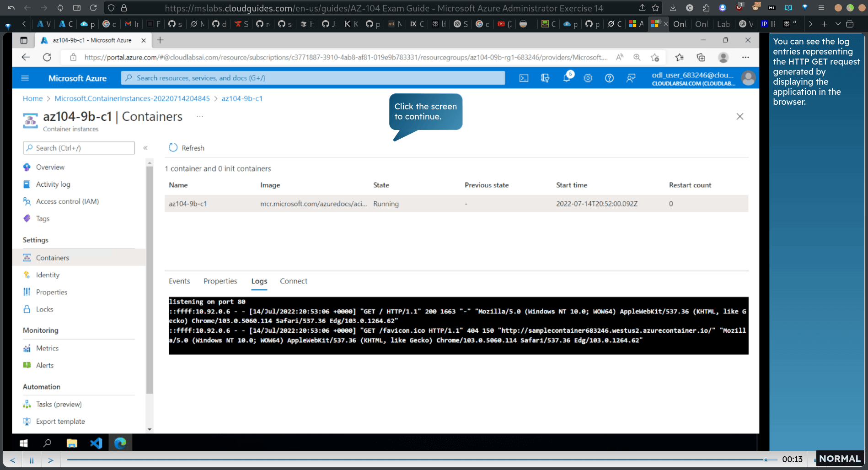
Task: Open Edge collections icon
Action: (701, 57)
